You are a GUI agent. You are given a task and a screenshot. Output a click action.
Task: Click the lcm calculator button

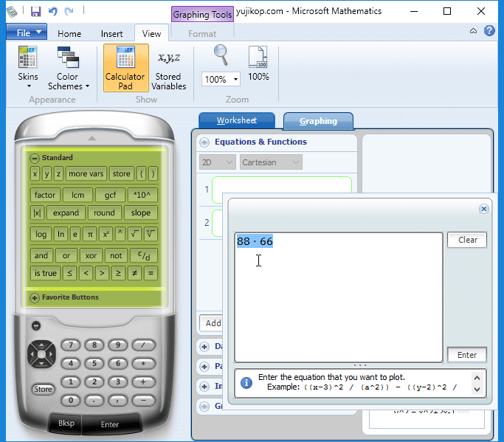pos(77,195)
